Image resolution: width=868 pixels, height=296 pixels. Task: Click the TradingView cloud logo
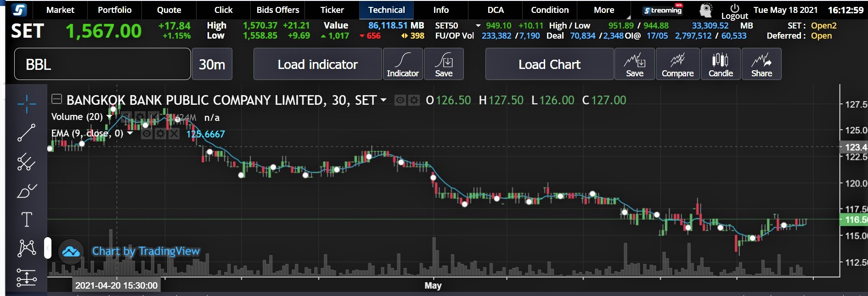coord(71,251)
